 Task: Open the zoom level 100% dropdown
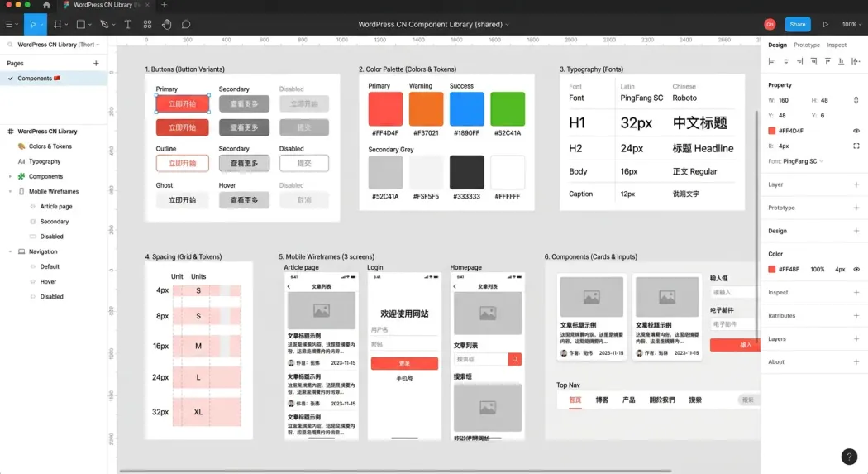tap(852, 24)
